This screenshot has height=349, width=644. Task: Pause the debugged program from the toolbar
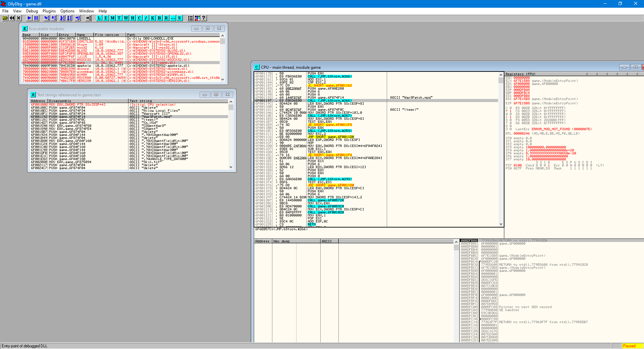[x=36, y=18]
